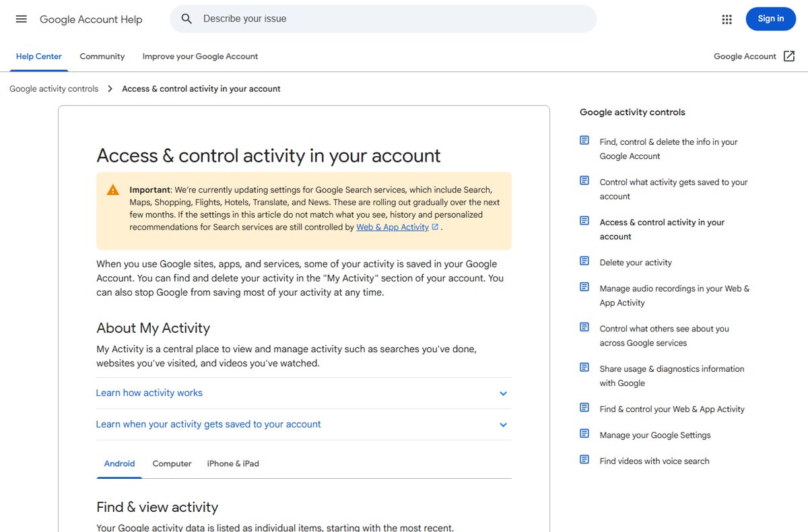808x532 pixels.
Task: Click the orange warning triangle icon
Action: (113, 190)
